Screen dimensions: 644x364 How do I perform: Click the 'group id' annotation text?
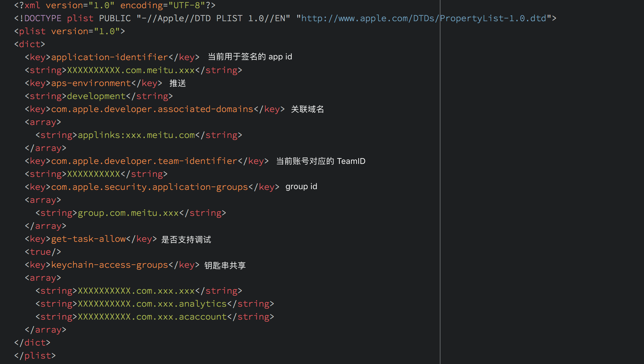(301, 187)
